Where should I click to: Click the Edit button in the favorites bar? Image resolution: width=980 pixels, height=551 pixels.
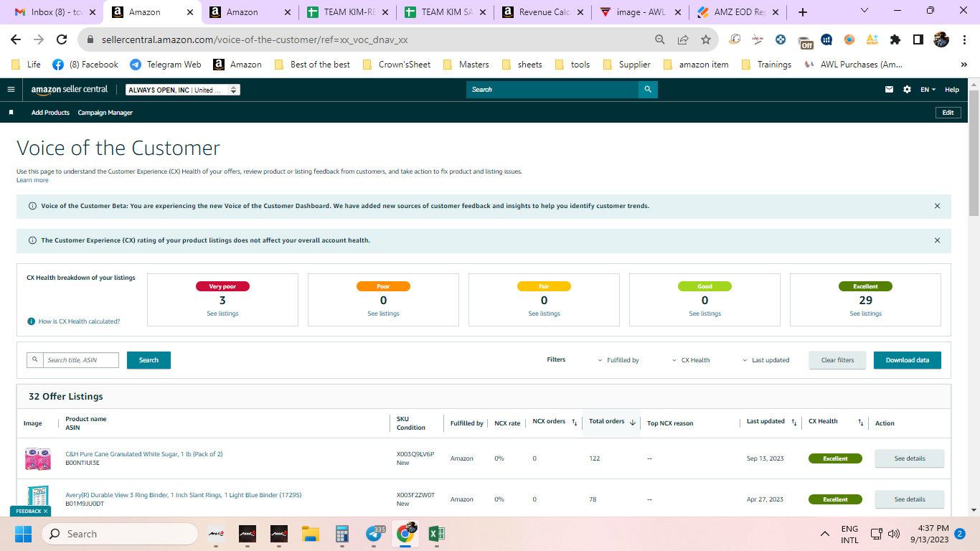click(x=948, y=113)
